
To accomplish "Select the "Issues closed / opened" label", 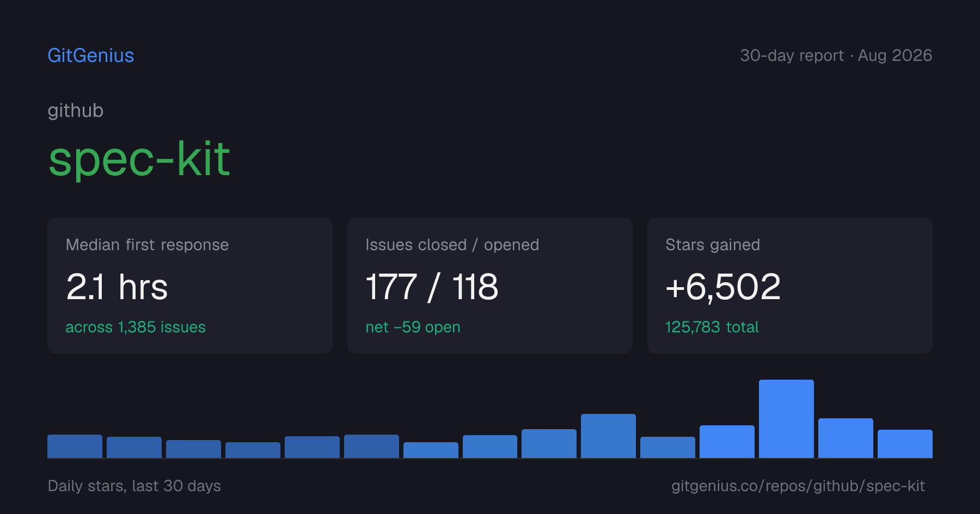I will pyautogui.click(x=452, y=245).
